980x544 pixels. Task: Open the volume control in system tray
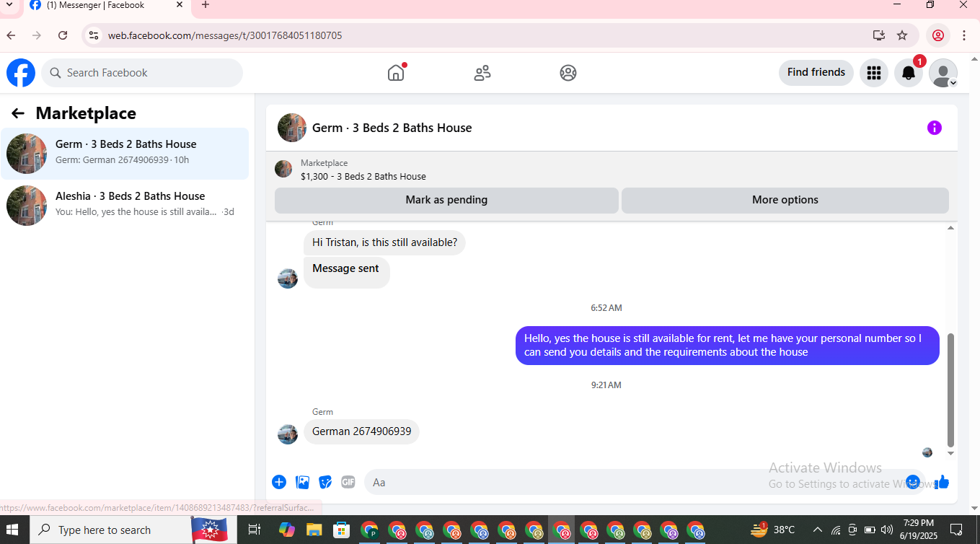click(887, 530)
